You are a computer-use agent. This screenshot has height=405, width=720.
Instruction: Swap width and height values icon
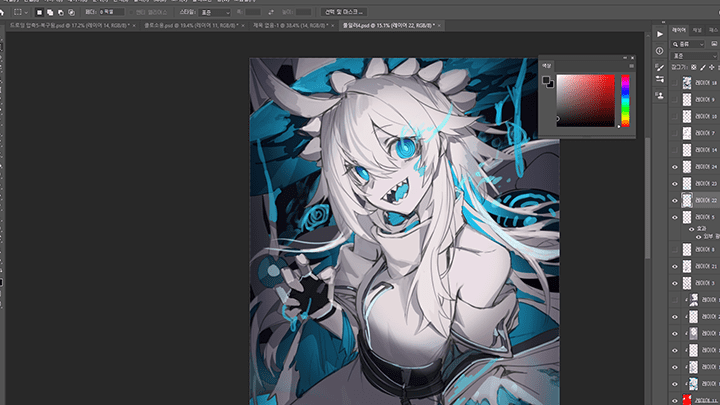pyautogui.click(x=271, y=12)
